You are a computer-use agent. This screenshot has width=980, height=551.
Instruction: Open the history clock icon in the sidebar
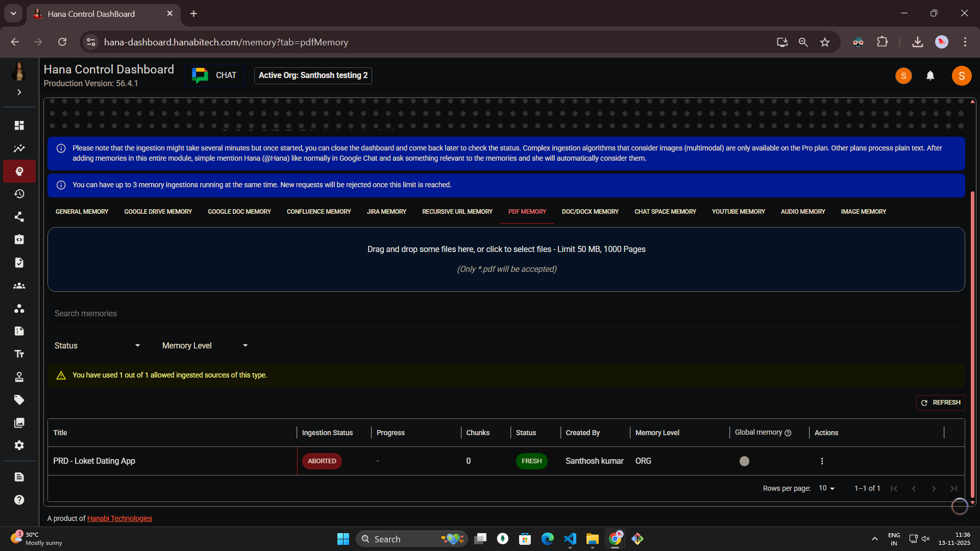point(19,194)
